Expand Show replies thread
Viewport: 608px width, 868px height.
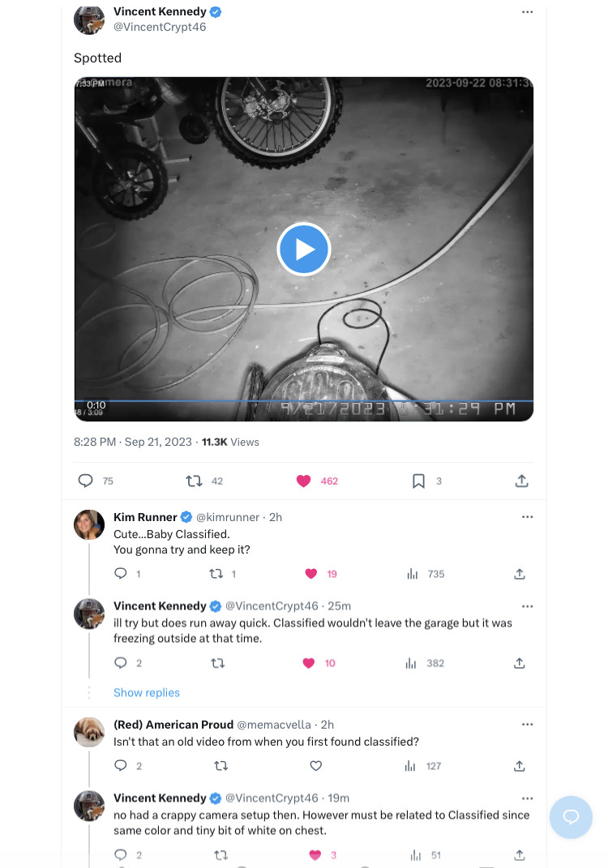point(147,693)
